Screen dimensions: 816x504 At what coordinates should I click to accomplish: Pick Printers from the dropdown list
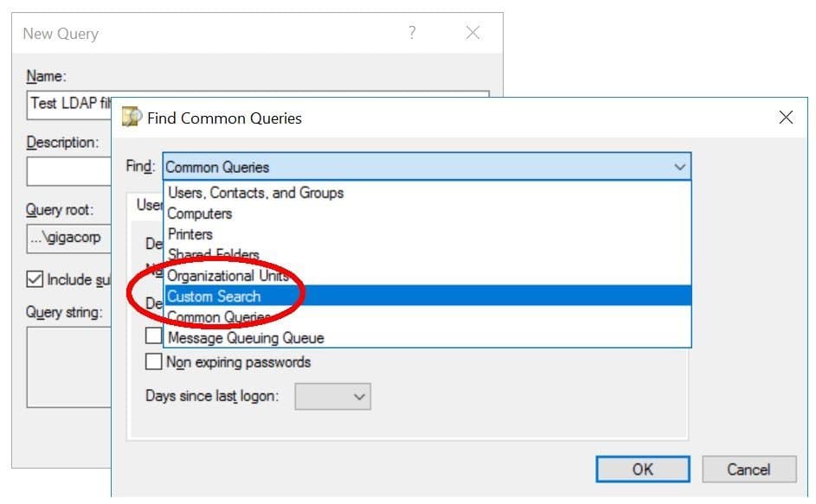[427, 234]
